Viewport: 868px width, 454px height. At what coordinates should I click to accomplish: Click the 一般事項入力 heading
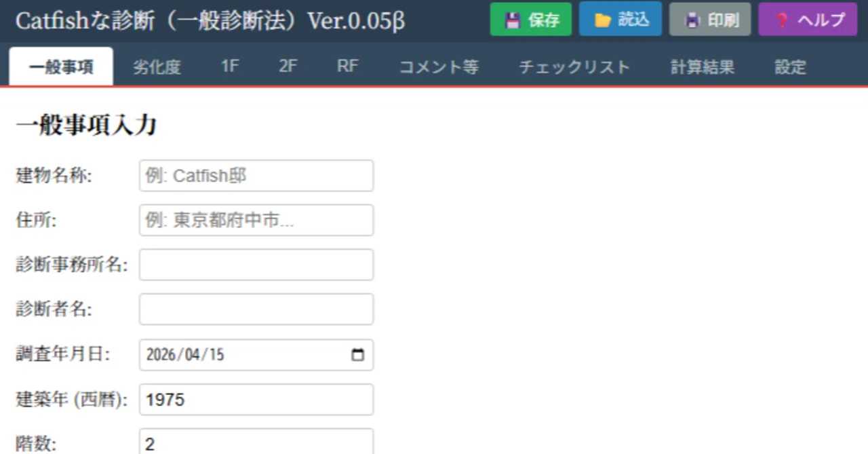pos(86,126)
